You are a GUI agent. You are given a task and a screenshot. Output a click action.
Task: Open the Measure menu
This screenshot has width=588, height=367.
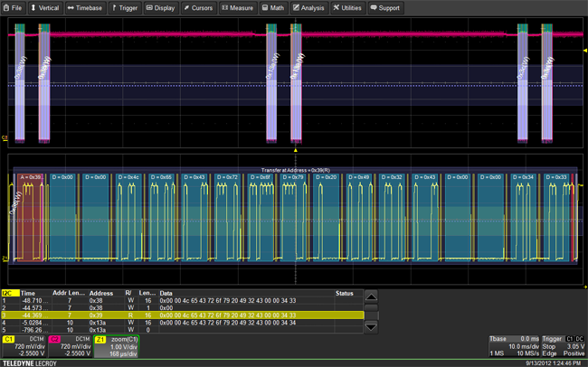(x=238, y=7)
